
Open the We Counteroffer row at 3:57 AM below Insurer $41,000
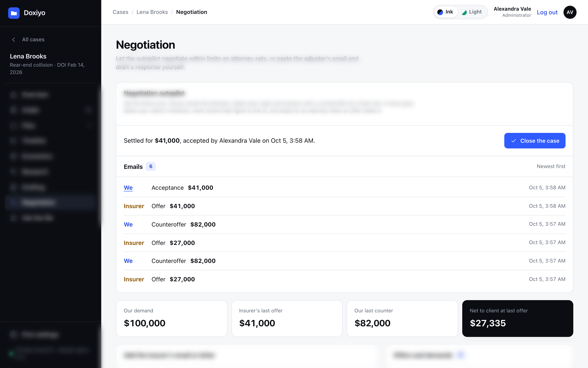click(345, 224)
